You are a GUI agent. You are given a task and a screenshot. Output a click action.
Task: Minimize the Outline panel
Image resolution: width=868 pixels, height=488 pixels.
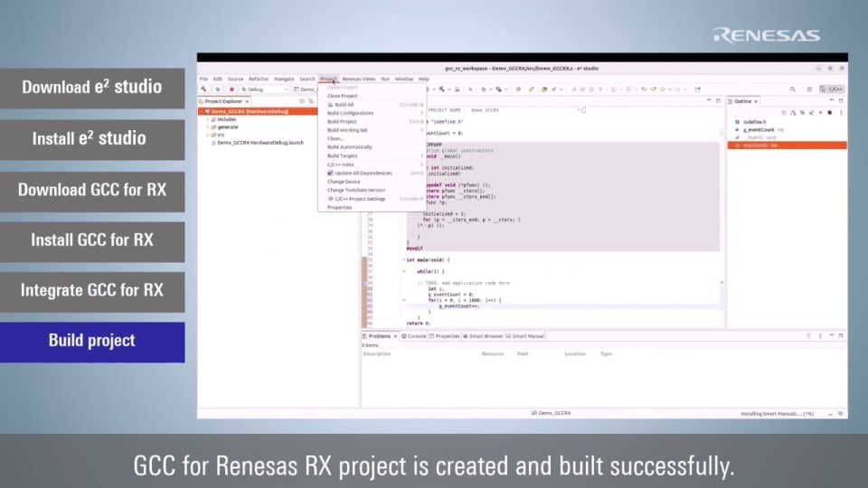(x=833, y=101)
